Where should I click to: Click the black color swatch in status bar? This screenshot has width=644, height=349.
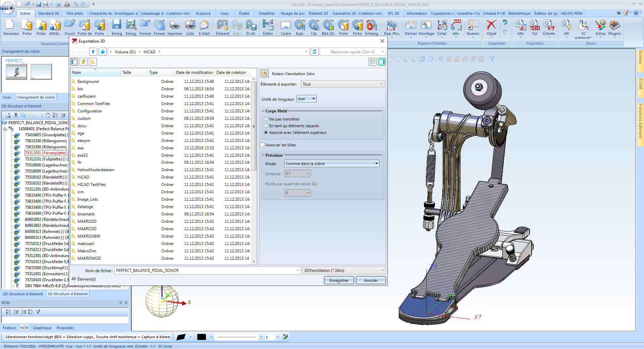pyautogui.click(x=202, y=337)
